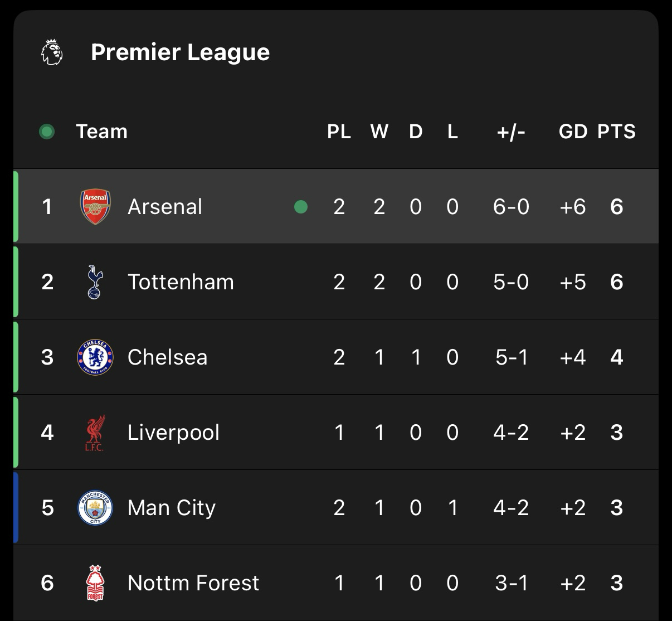This screenshot has width=672, height=621.
Task: Click the green live dot beside Arsenal
Action: [301, 207]
